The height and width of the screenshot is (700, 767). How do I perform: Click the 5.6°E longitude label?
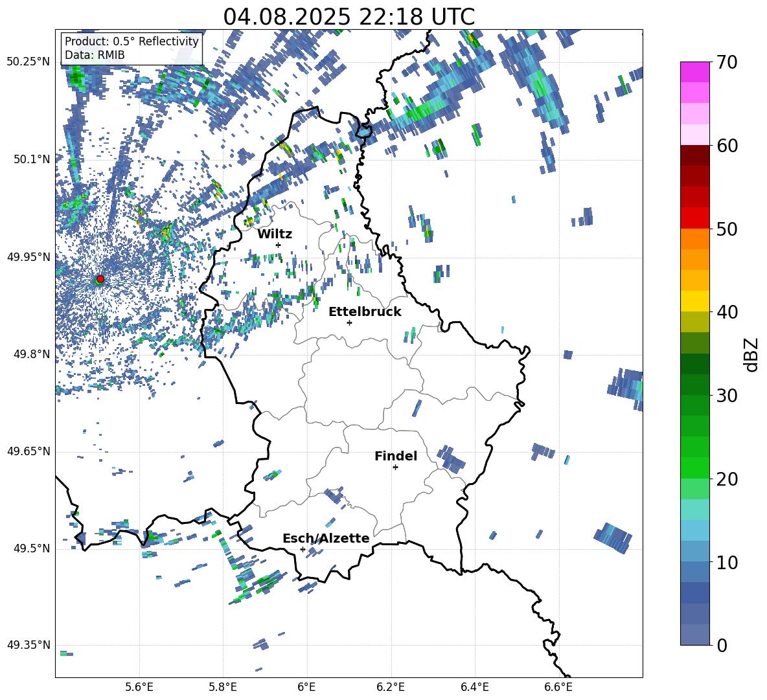click(x=139, y=687)
